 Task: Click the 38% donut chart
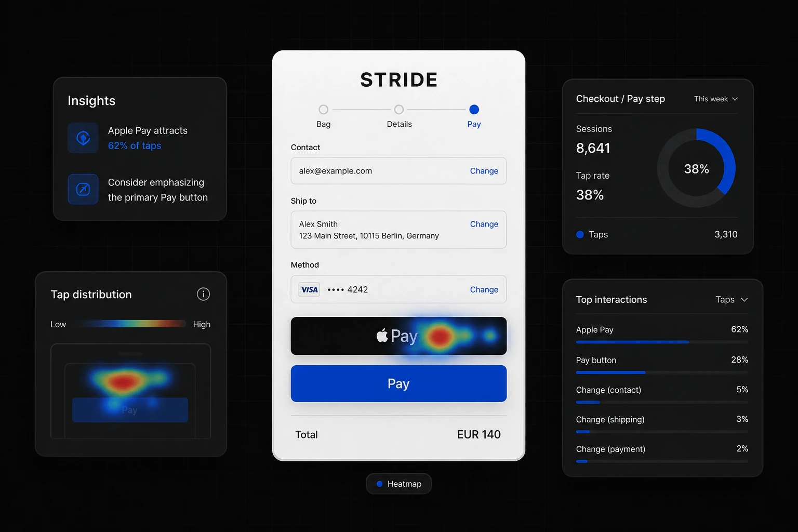pyautogui.click(x=696, y=168)
